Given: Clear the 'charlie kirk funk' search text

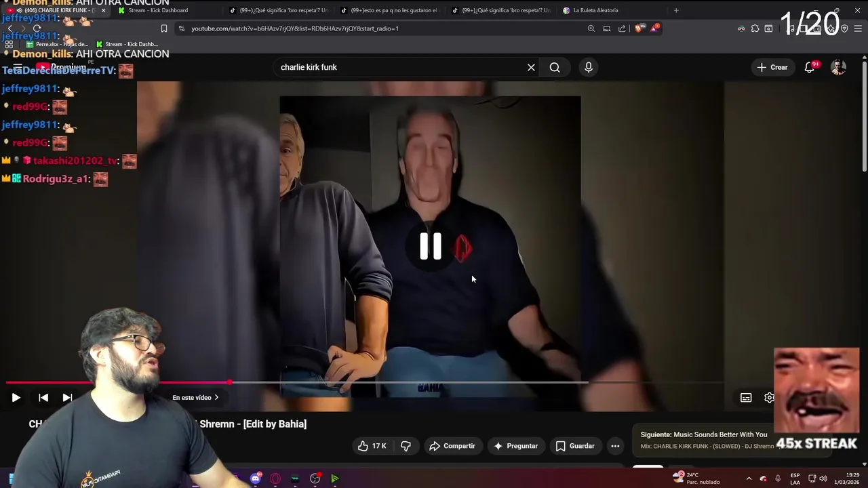Looking at the screenshot, I should (x=531, y=67).
